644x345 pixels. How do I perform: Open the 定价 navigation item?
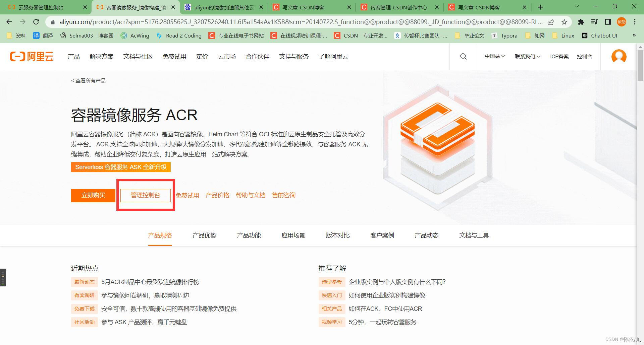202,56
